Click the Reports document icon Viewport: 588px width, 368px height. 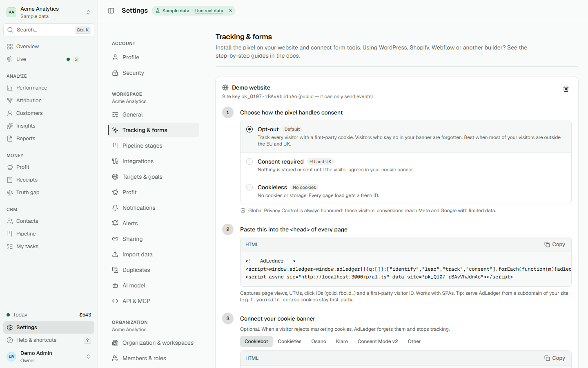coord(10,139)
